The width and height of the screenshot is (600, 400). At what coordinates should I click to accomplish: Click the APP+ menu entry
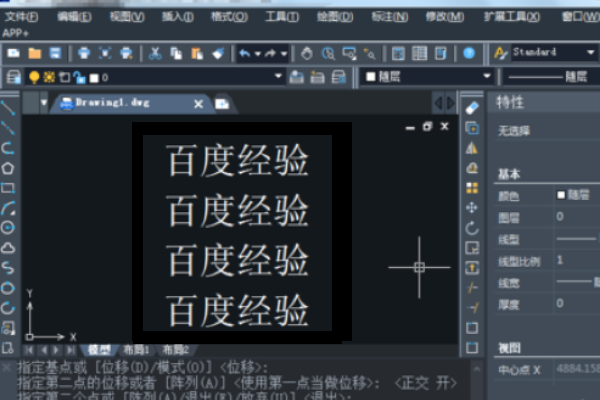pyautogui.click(x=15, y=34)
